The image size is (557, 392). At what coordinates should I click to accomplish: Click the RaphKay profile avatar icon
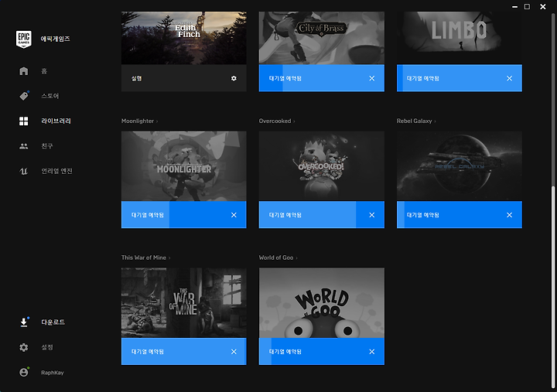[24, 372]
